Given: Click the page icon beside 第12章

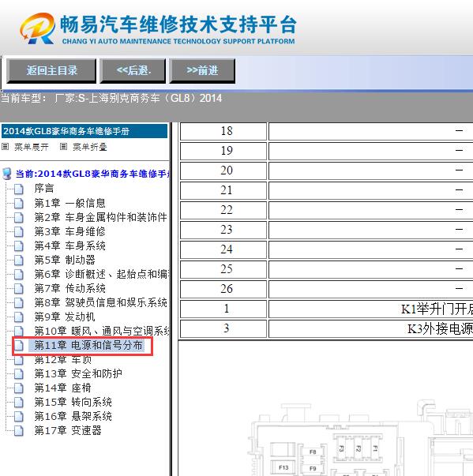Looking at the screenshot, I should [x=18, y=360].
